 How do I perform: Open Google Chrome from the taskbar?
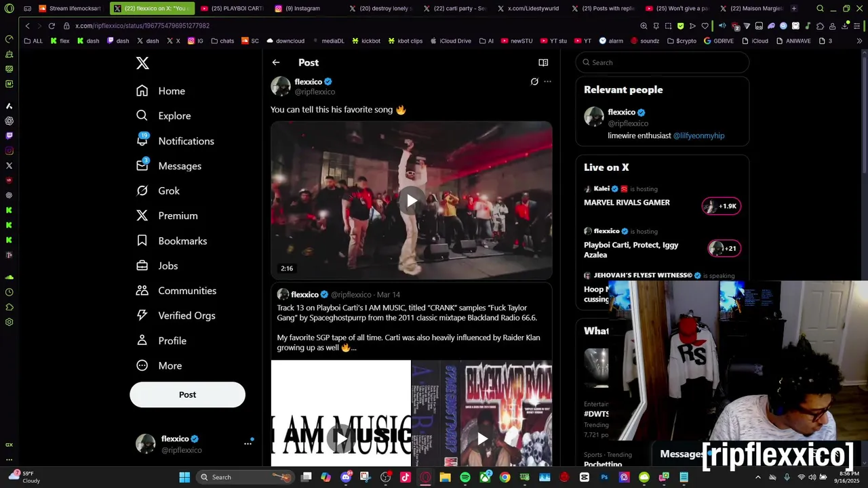505,477
